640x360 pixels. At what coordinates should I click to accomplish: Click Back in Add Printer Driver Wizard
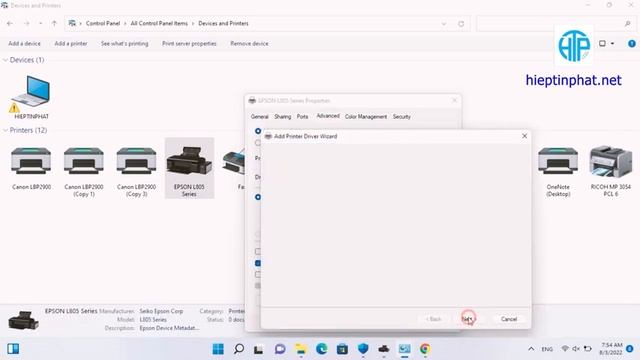coord(434,319)
